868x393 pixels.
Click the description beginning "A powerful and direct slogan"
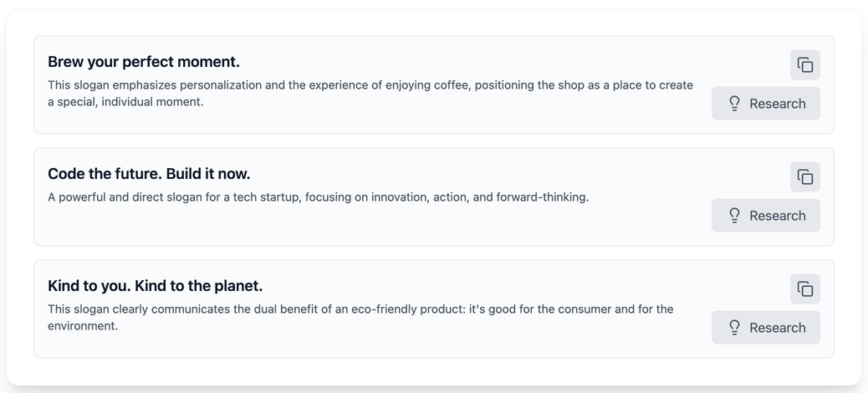click(x=319, y=197)
